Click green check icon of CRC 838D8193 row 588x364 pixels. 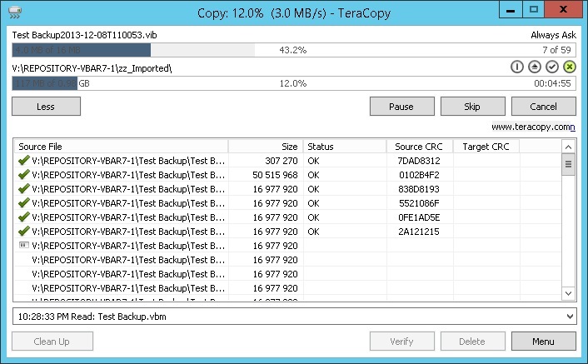click(23, 188)
